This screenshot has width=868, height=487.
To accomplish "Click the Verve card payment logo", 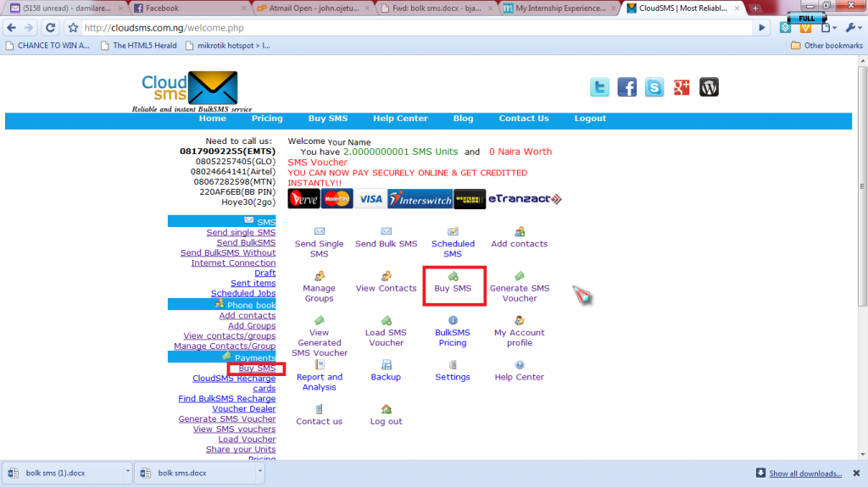I will (x=303, y=199).
